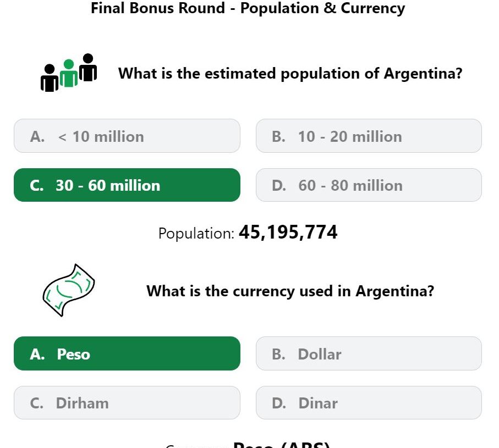Screen dimensions: 499x448
Task: Click the banknote currency icon
Action: (x=69, y=290)
